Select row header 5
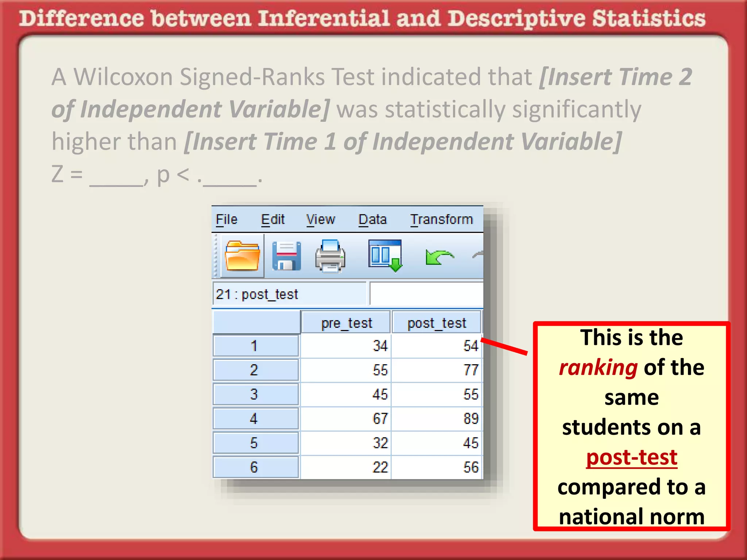The height and width of the screenshot is (560, 747). pos(256,443)
